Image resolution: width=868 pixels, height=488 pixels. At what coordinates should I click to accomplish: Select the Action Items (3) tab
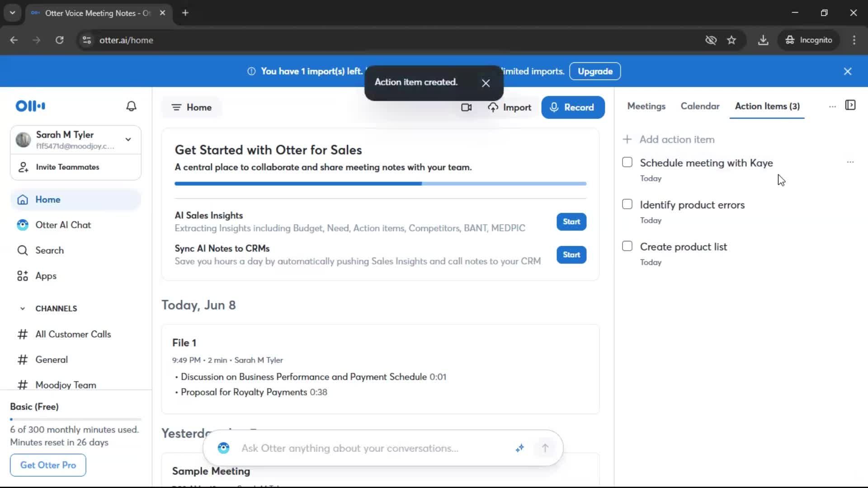767,106
